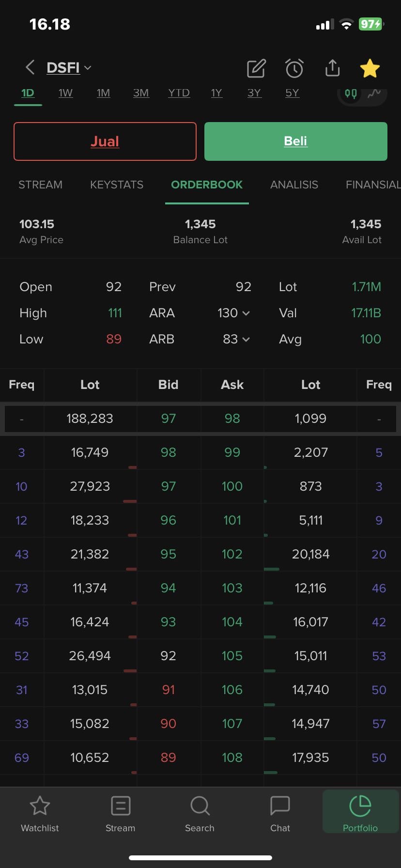Expand the ARA 130 chevron
Image resolution: width=401 pixels, height=868 pixels.
(x=246, y=313)
